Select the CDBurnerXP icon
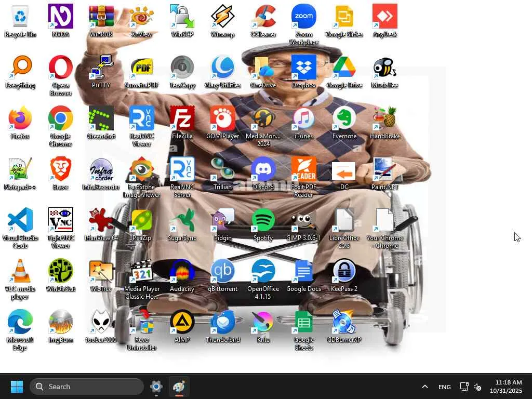The height and width of the screenshot is (399, 532). pos(344,326)
